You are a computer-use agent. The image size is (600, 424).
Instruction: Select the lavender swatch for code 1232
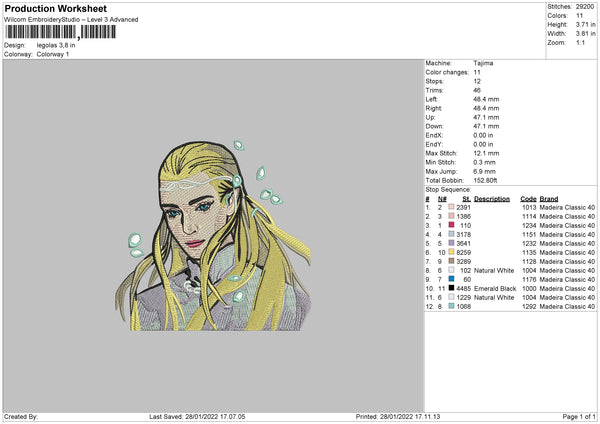(452, 243)
